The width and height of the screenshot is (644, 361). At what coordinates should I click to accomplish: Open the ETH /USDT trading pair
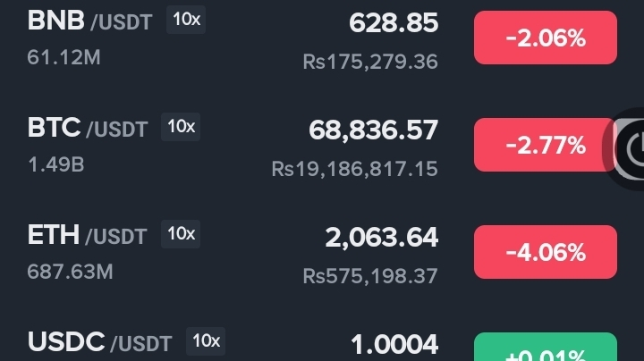pyautogui.click(x=87, y=235)
